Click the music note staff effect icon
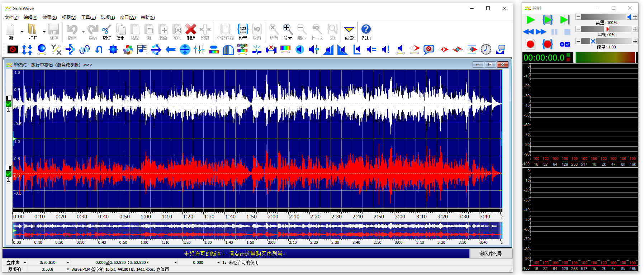Viewport: 644px width, 275px height. (142, 49)
